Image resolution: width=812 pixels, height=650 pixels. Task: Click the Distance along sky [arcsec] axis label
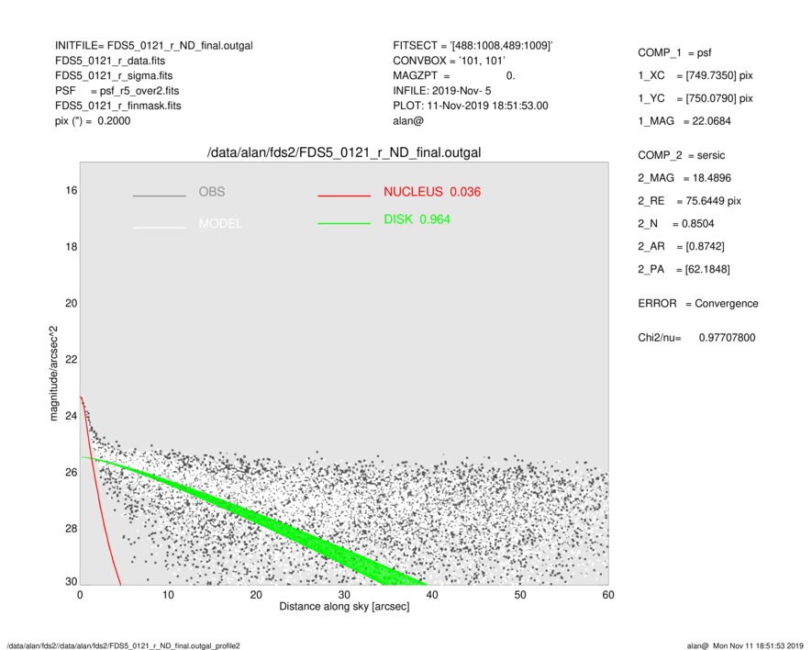[344, 607]
